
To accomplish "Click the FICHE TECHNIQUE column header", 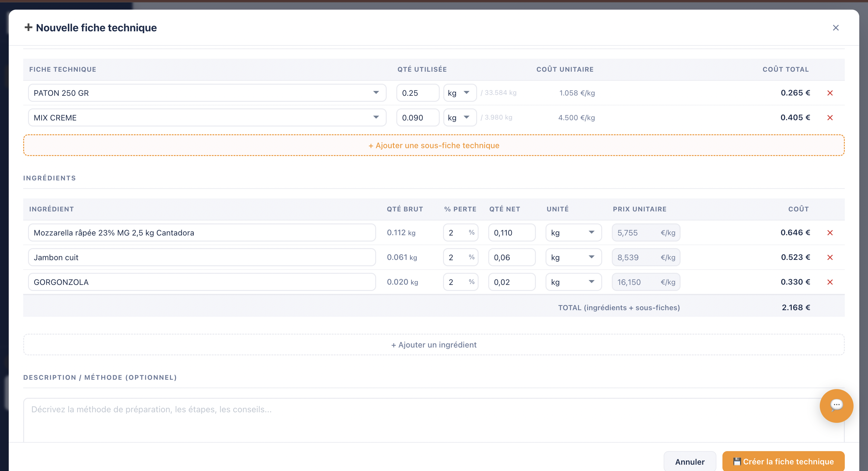I will tap(63, 69).
